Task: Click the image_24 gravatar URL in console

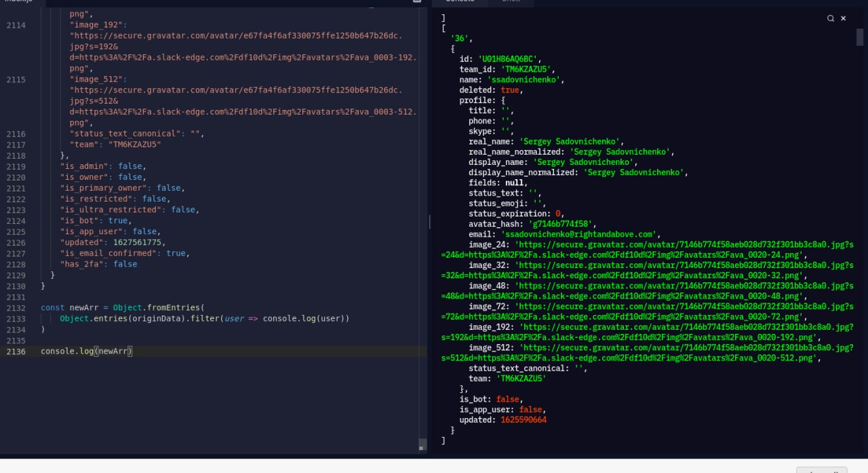Action: [x=647, y=250]
